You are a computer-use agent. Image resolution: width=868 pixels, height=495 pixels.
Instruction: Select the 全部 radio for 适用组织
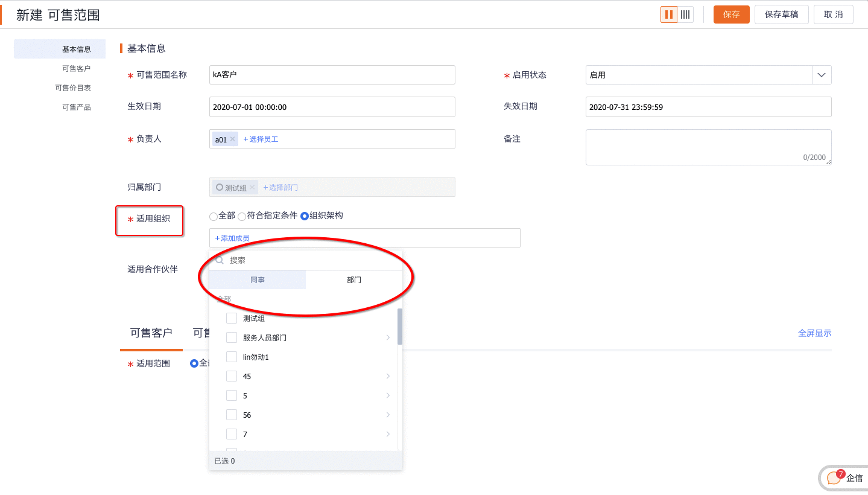[214, 217]
